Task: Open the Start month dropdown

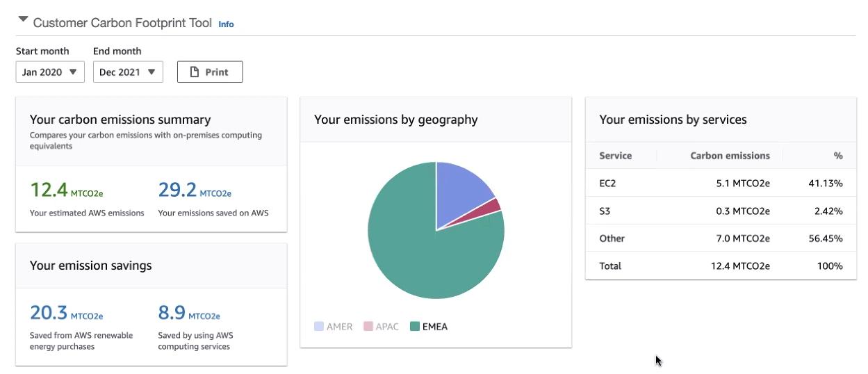Action: point(50,72)
